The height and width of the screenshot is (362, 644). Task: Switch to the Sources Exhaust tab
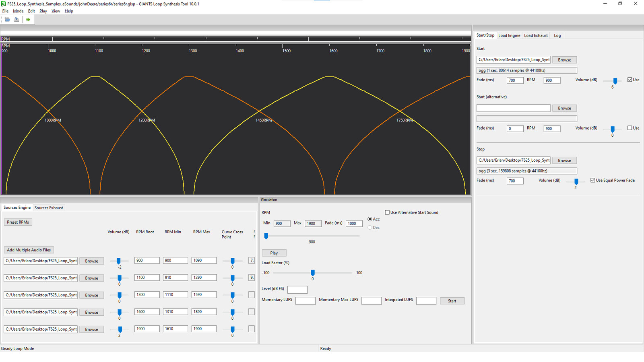48,208
